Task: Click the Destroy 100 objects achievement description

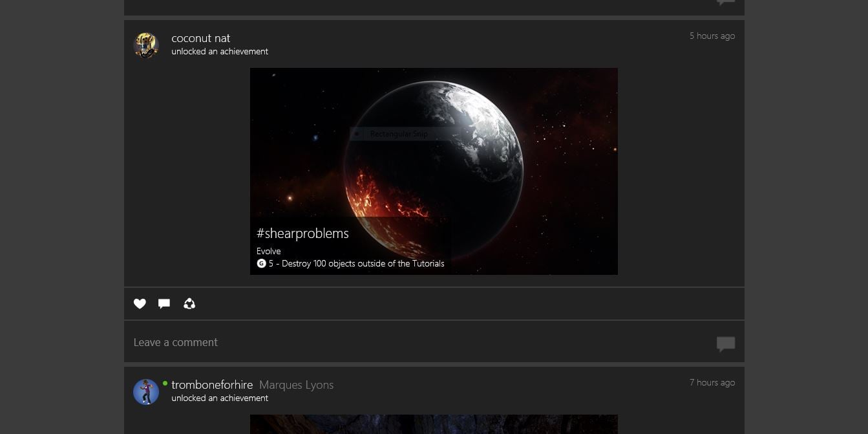Action: tap(363, 263)
